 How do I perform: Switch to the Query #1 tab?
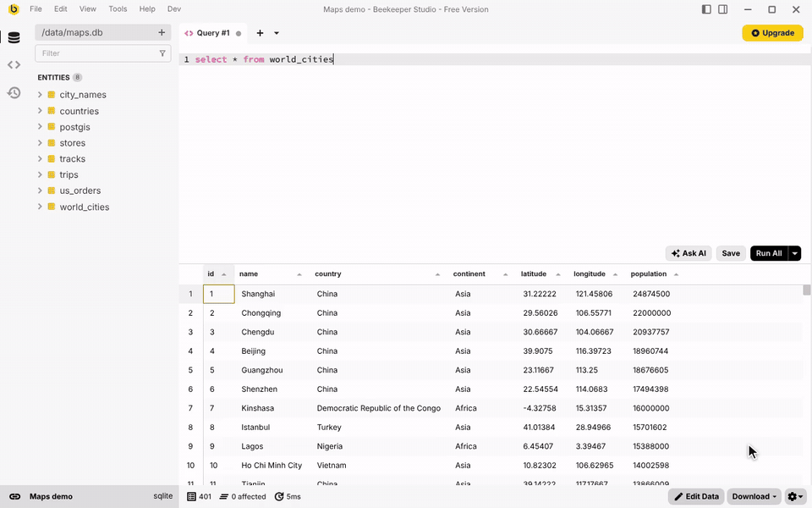[213, 33]
